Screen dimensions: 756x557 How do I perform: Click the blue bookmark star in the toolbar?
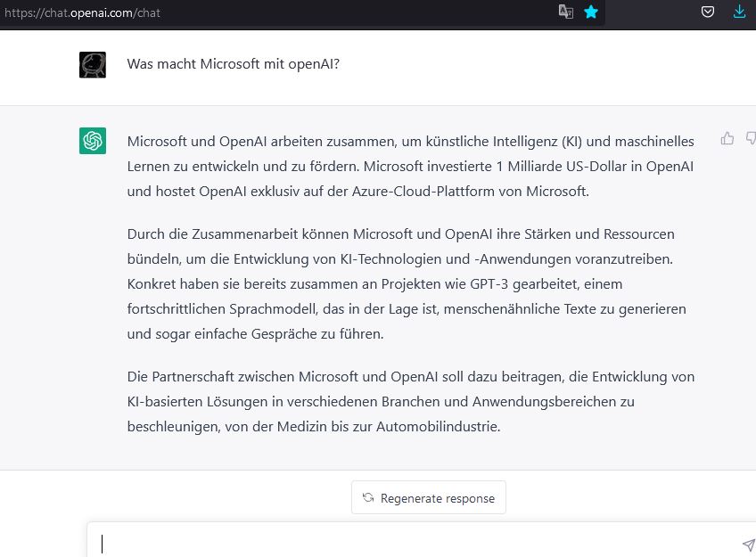tap(591, 12)
